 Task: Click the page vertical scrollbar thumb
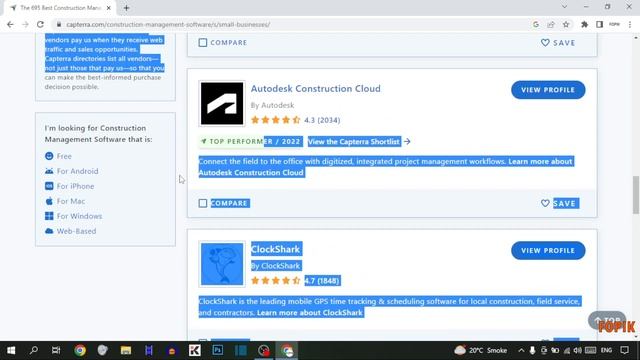[x=636, y=195]
